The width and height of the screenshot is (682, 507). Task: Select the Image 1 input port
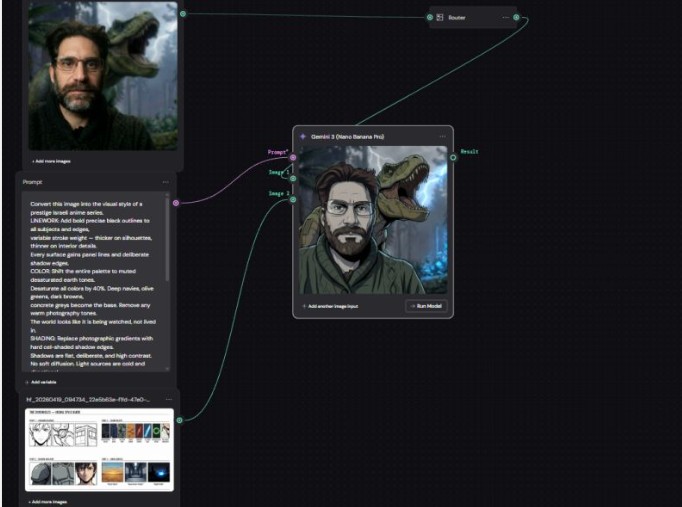[293, 178]
